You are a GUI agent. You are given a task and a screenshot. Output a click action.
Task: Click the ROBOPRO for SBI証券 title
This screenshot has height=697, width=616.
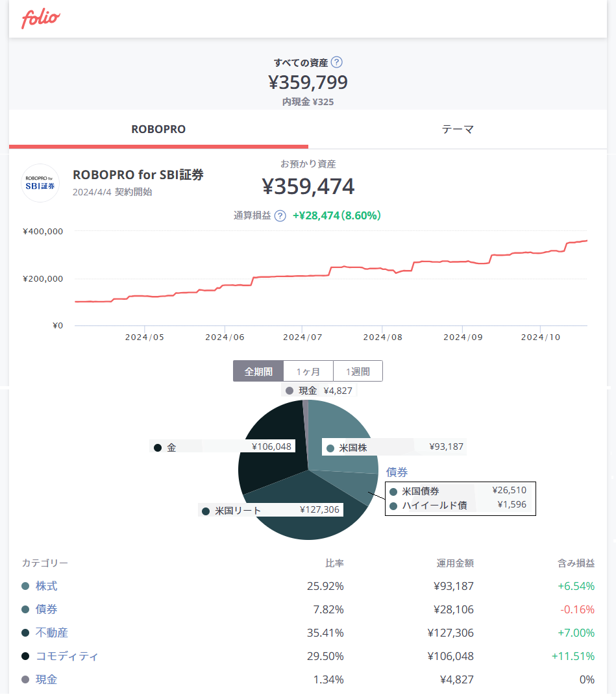tap(138, 175)
